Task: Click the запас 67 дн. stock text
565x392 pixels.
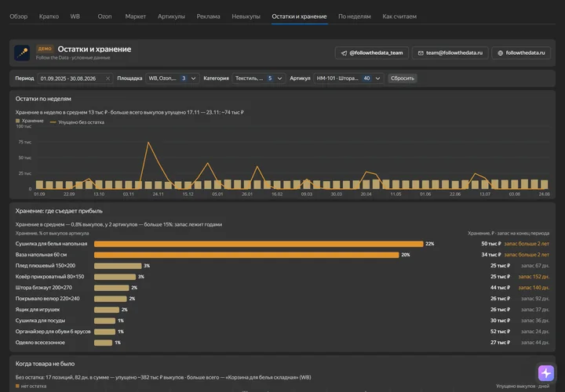Action: (x=535, y=266)
